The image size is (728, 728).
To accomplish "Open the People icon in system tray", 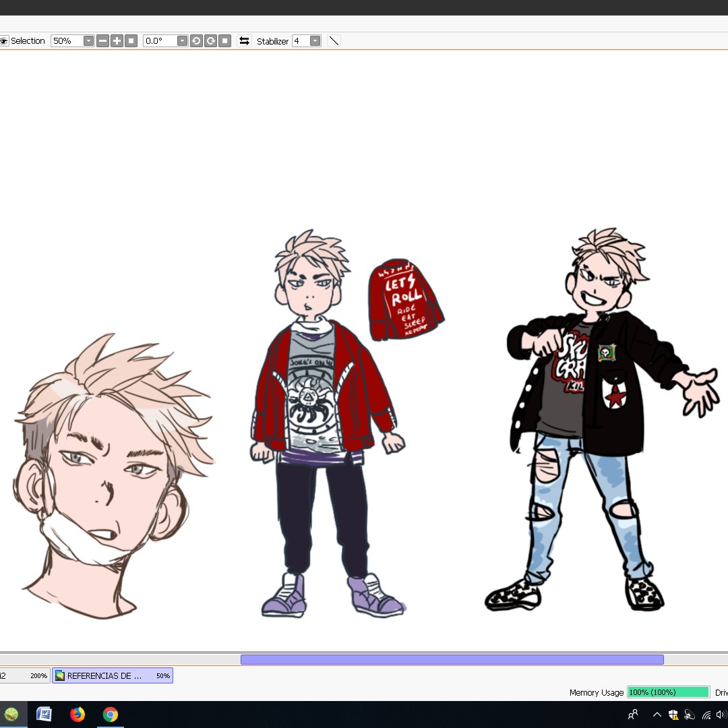I will point(632,715).
